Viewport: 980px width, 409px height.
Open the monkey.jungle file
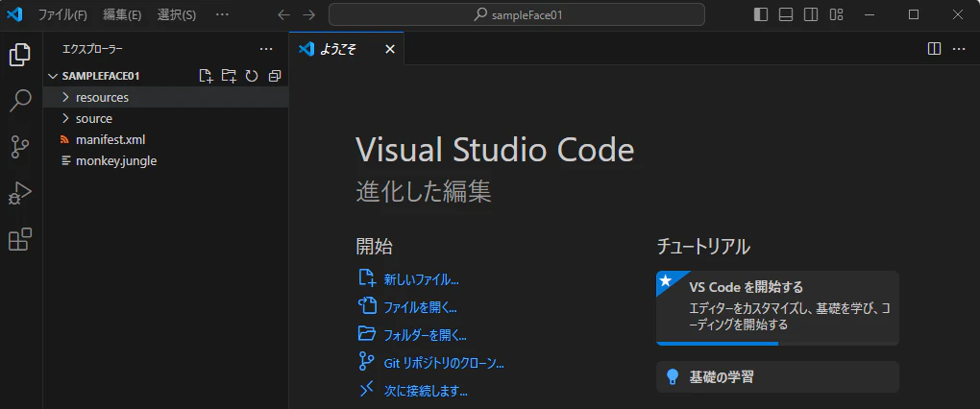(x=165, y=161)
